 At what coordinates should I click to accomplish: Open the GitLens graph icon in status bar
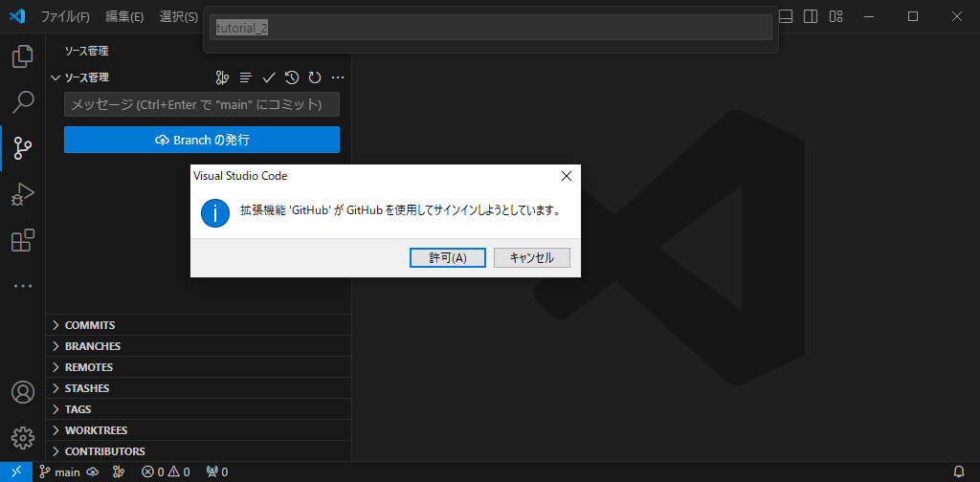118,472
